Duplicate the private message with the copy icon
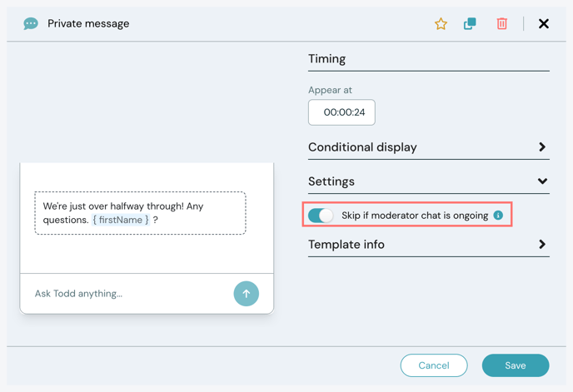The image size is (573, 392). 470,24
